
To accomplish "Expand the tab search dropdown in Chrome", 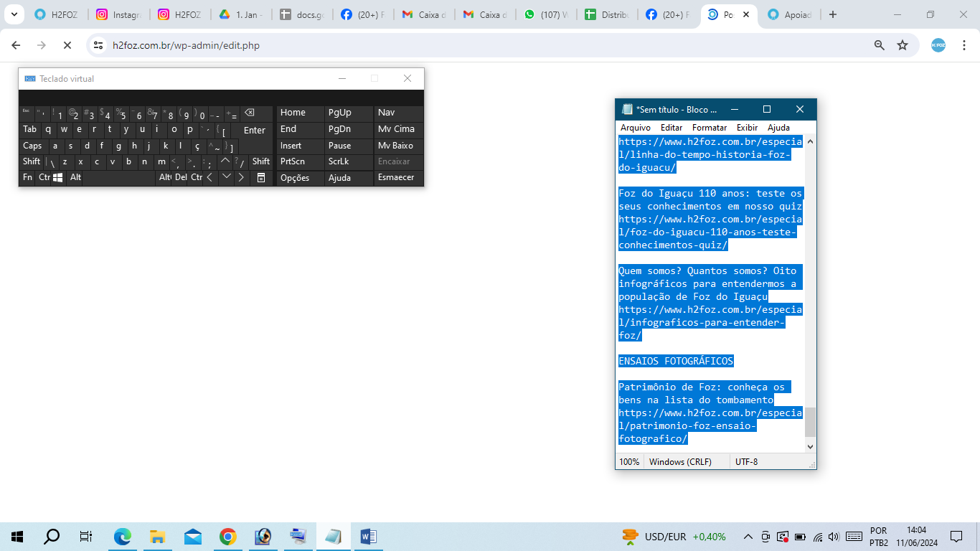I will pos(14,14).
